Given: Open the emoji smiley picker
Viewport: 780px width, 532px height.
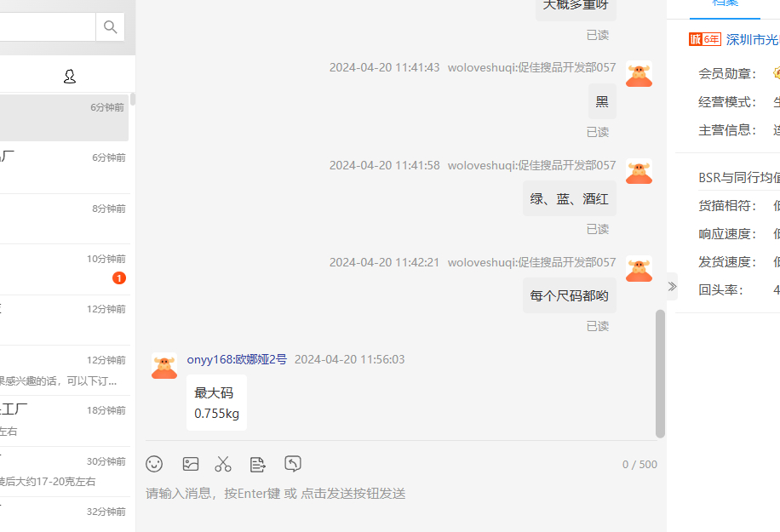Looking at the screenshot, I should 154,464.
